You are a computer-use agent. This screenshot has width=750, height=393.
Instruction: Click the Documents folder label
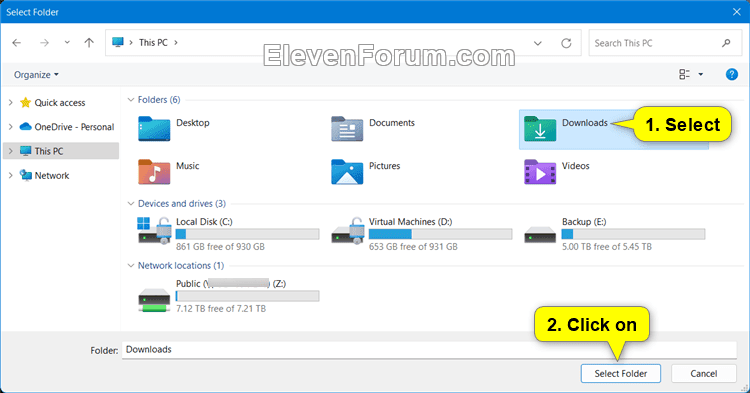point(392,123)
